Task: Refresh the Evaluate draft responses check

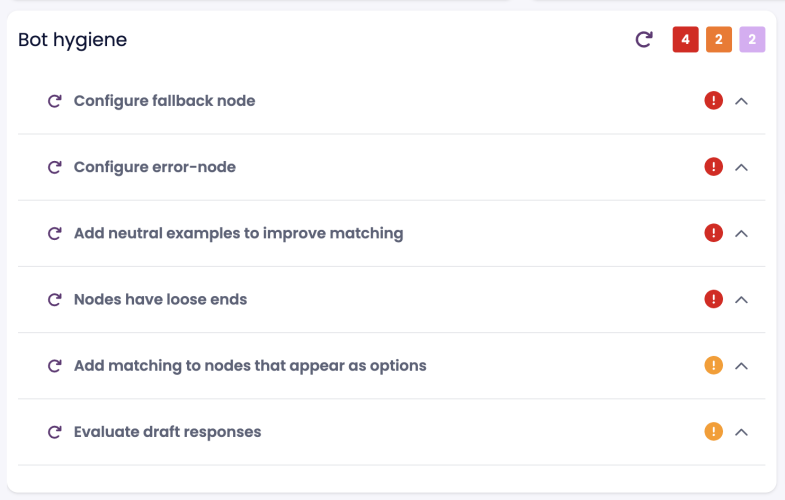Action: tap(55, 432)
